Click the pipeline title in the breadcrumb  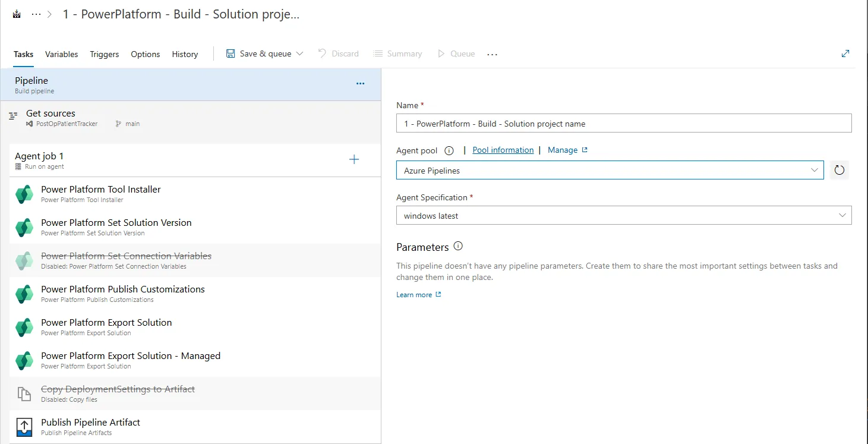point(181,14)
